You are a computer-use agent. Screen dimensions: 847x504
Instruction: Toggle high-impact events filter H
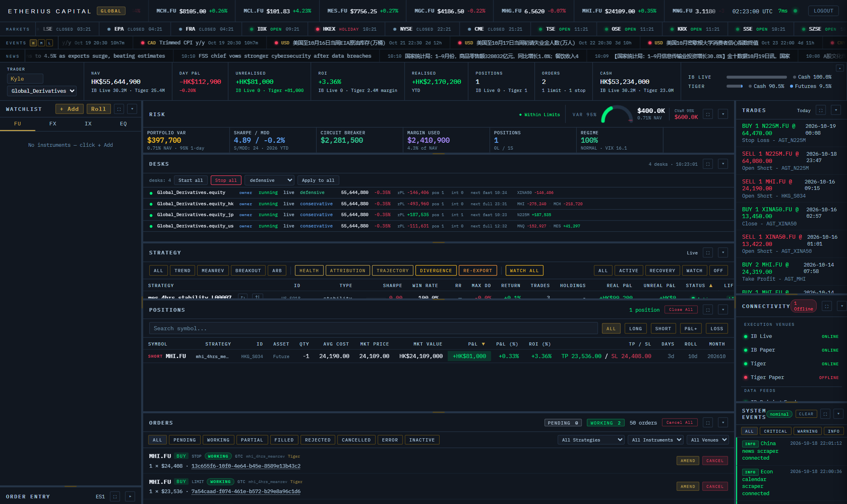point(33,43)
